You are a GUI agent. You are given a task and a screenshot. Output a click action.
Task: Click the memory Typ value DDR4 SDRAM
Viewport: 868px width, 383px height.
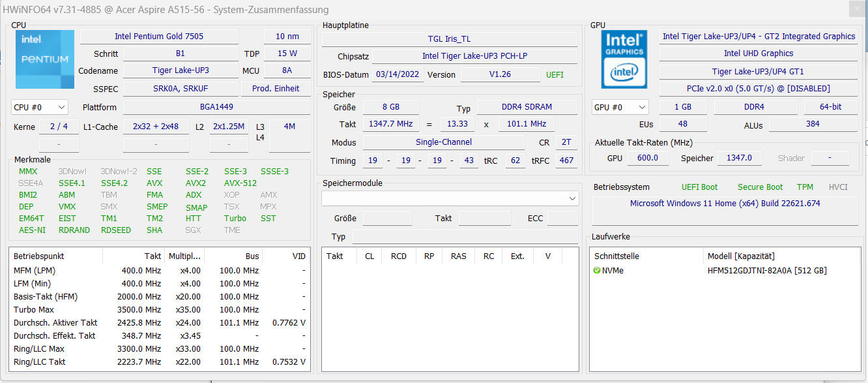(527, 107)
